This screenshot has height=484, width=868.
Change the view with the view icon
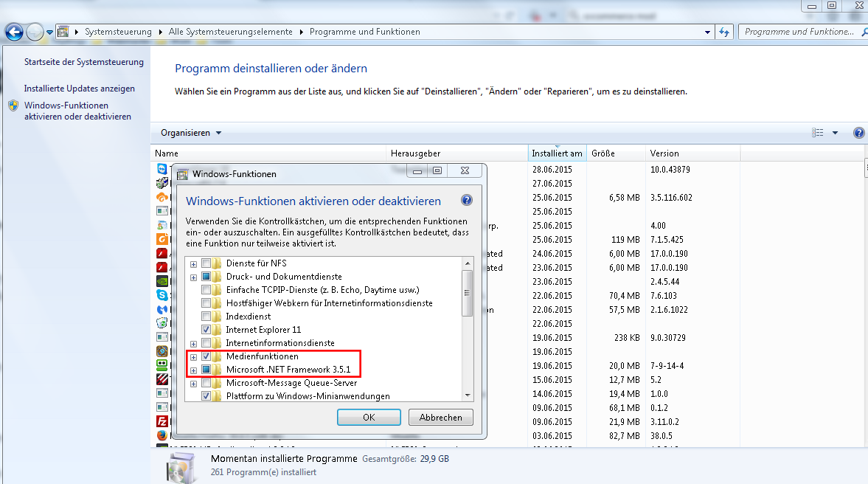tap(818, 133)
